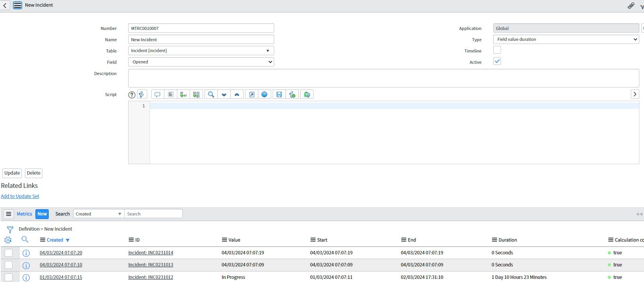Click the Number input field

201,28
